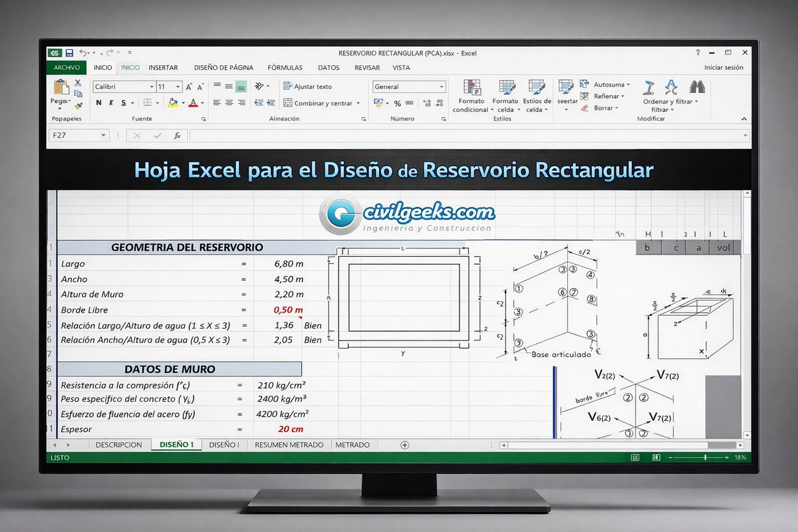
Task: Toggle align text right
Action: [241, 103]
